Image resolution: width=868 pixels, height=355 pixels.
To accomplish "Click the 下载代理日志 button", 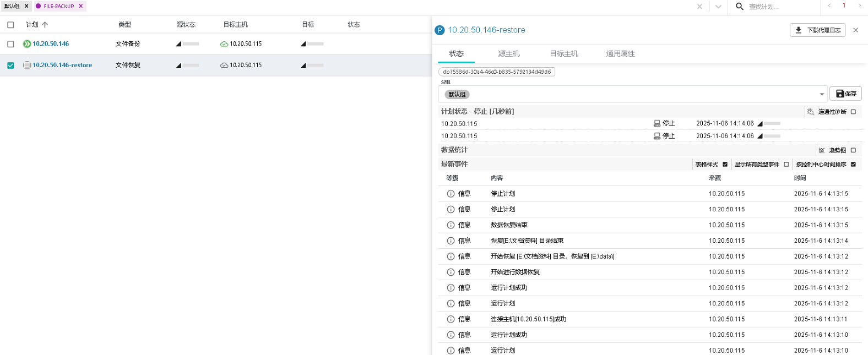I will 818,30.
